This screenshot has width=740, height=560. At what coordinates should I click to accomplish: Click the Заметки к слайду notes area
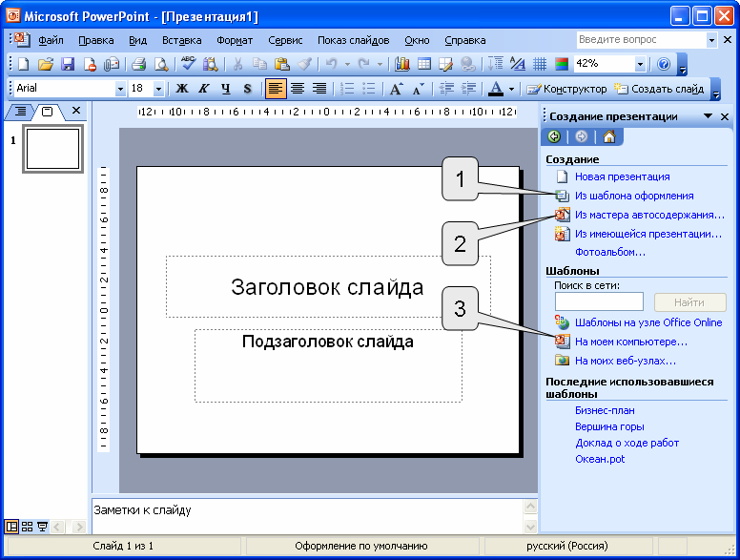click(308, 516)
